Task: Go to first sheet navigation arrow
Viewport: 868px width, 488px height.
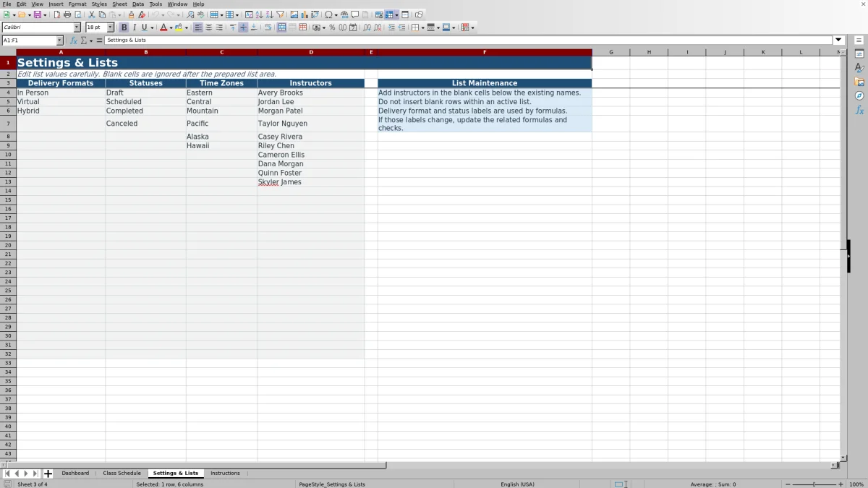Action: point(7,474)
